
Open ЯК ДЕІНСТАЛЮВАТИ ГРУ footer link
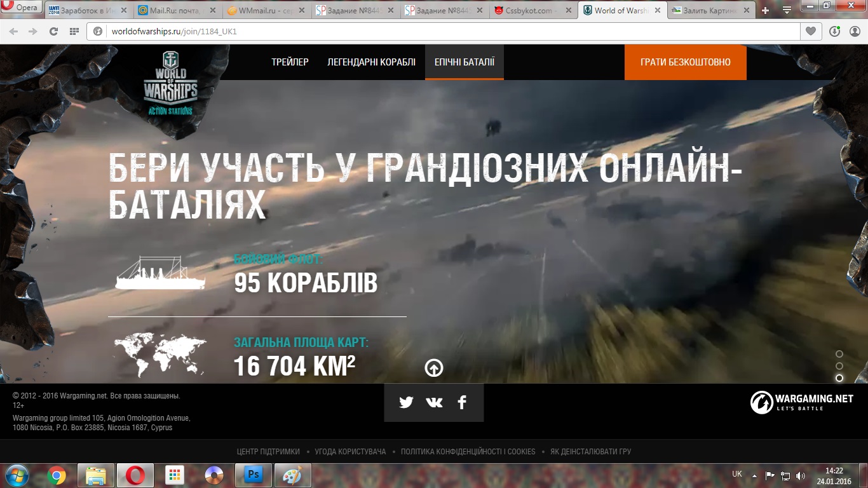(x=591, y=452)
